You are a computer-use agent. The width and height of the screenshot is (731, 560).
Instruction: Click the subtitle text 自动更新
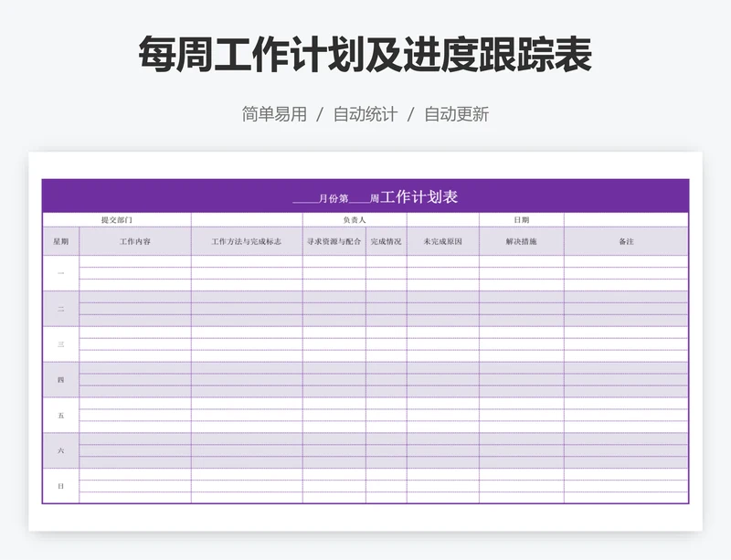456,114
